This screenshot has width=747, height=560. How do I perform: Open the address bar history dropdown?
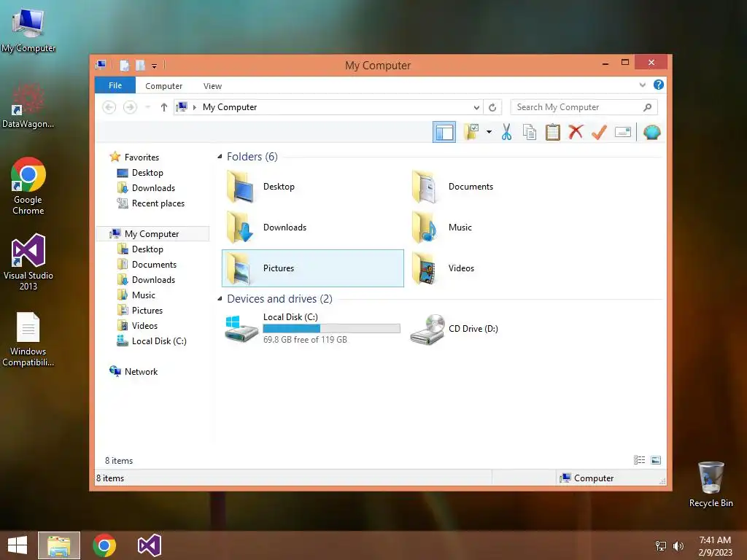point(476,107)
